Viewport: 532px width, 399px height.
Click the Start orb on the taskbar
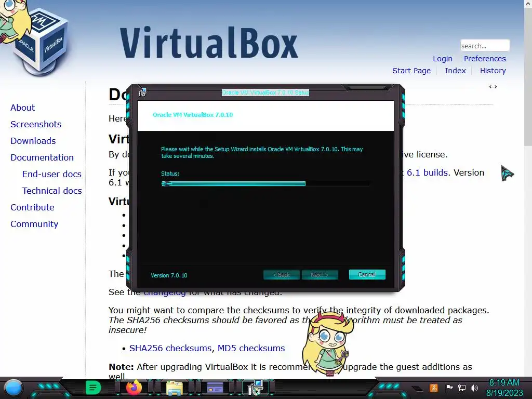point(14,388)
